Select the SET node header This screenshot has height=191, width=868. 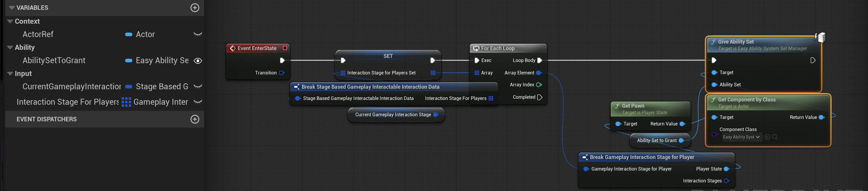[x=388, y=56]
